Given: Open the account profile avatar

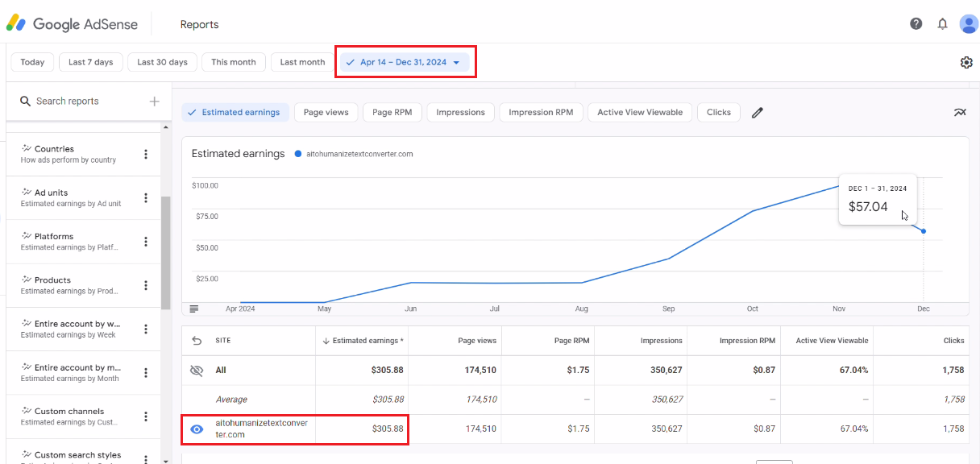Looking at the screenshot, I should (969, 23).
